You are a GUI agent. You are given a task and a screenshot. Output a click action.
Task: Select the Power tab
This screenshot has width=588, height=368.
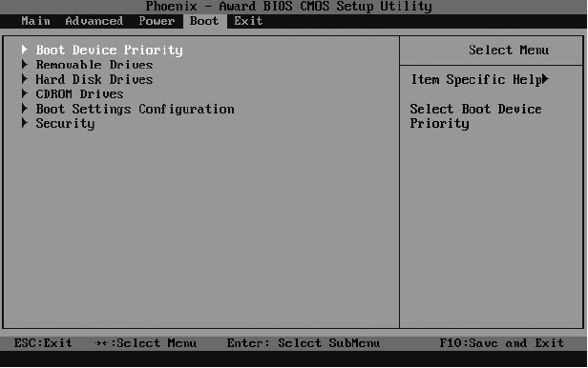(157, 21)
